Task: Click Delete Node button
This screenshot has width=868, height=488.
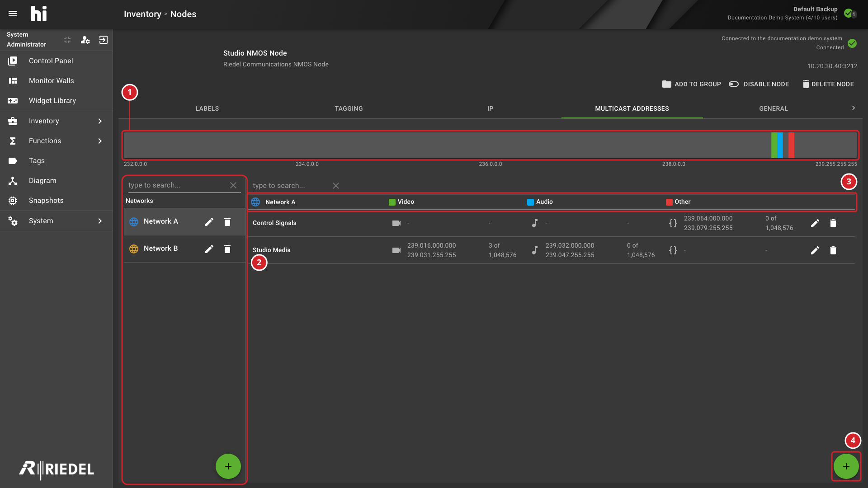Action: coord(828,84)
